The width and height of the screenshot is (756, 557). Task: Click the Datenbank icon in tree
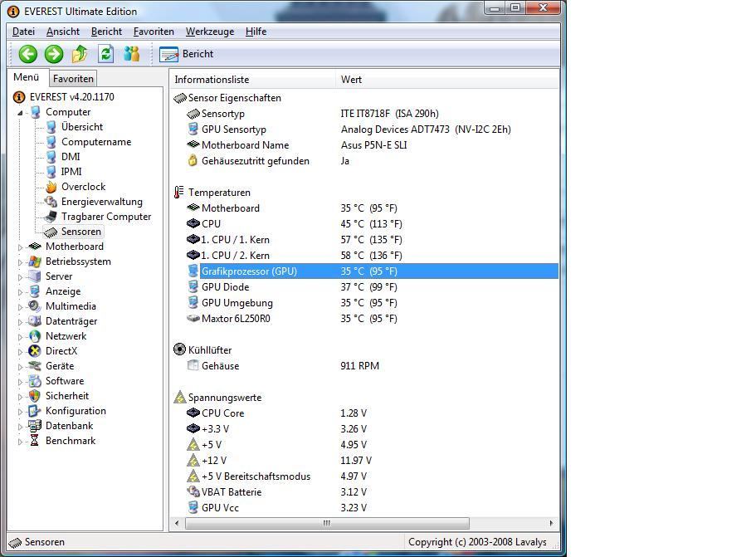[x=35, y=426]
